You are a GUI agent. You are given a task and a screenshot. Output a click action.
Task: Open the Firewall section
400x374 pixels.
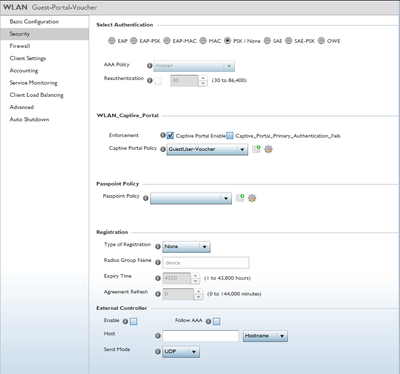(44, 46)
